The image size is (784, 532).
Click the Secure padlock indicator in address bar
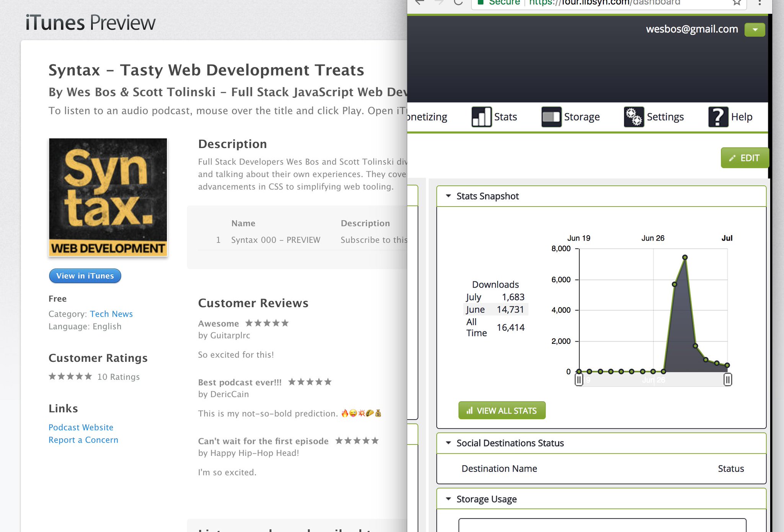point(481,2)
